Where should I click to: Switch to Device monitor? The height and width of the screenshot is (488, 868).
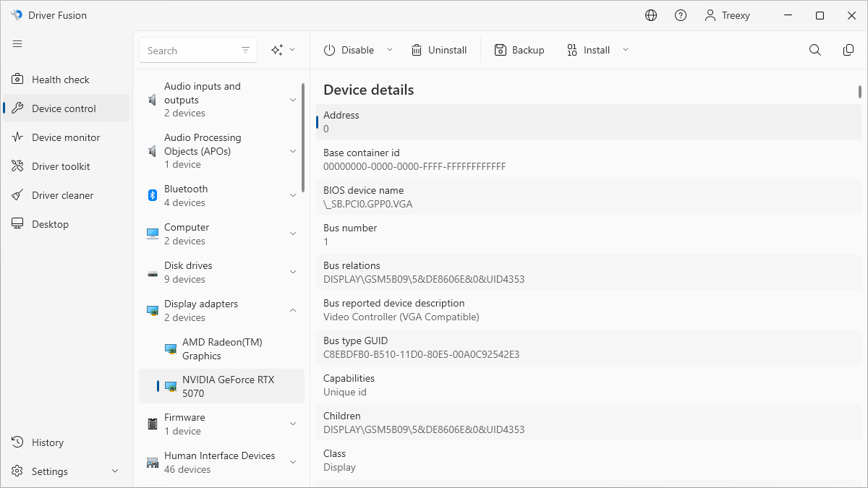[x=66, y=137]
